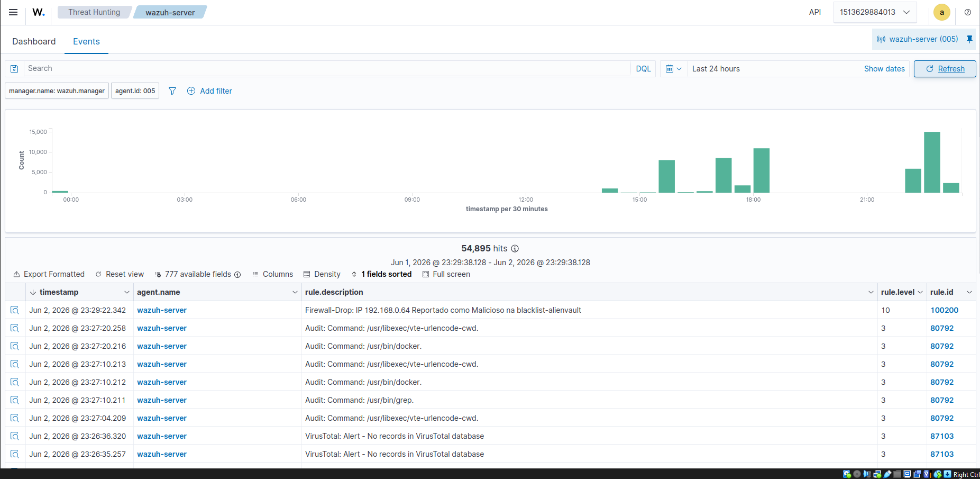This screenshot has height=479, width=980.
Task: Inspect the 23:26:35.257 event details
Action: pos(15,454)
